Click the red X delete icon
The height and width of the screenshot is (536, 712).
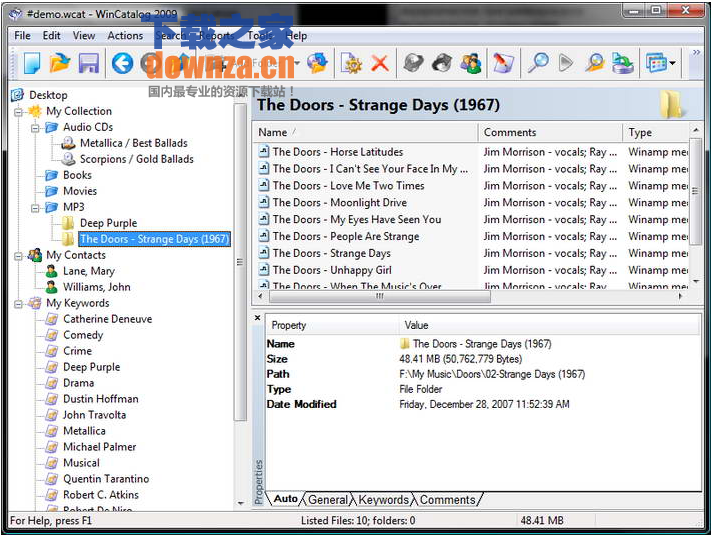pyautogui.click(x=380, y=63)
